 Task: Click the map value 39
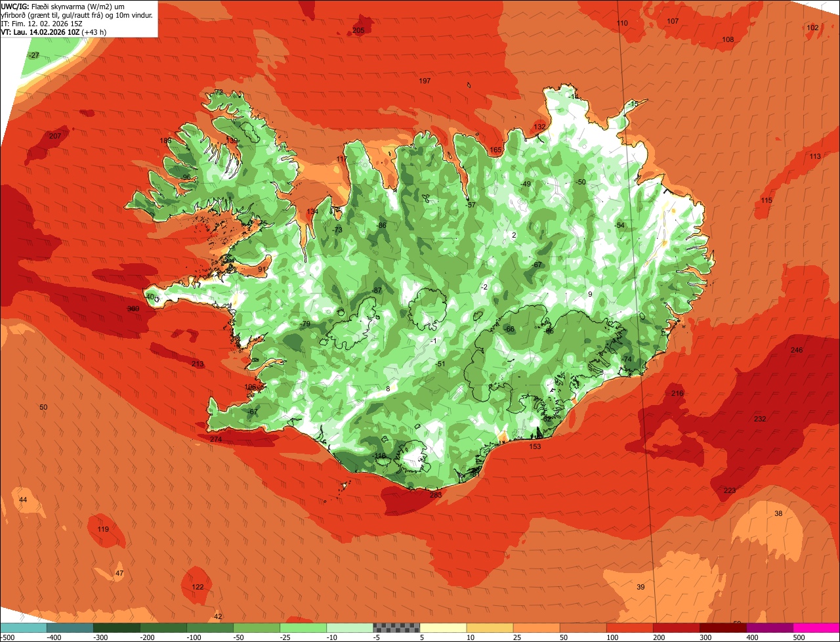(641, 588)
